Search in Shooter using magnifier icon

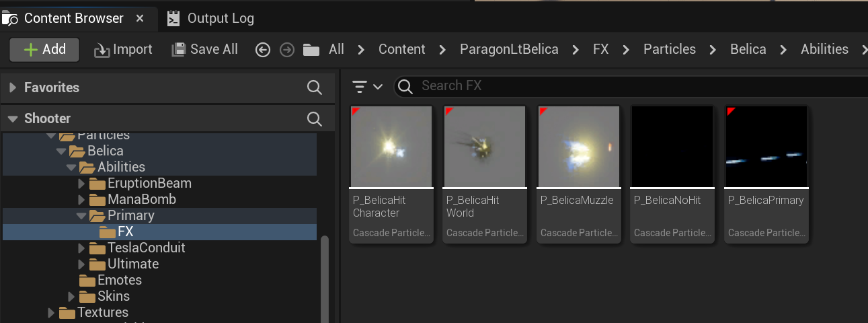point(314,119)
